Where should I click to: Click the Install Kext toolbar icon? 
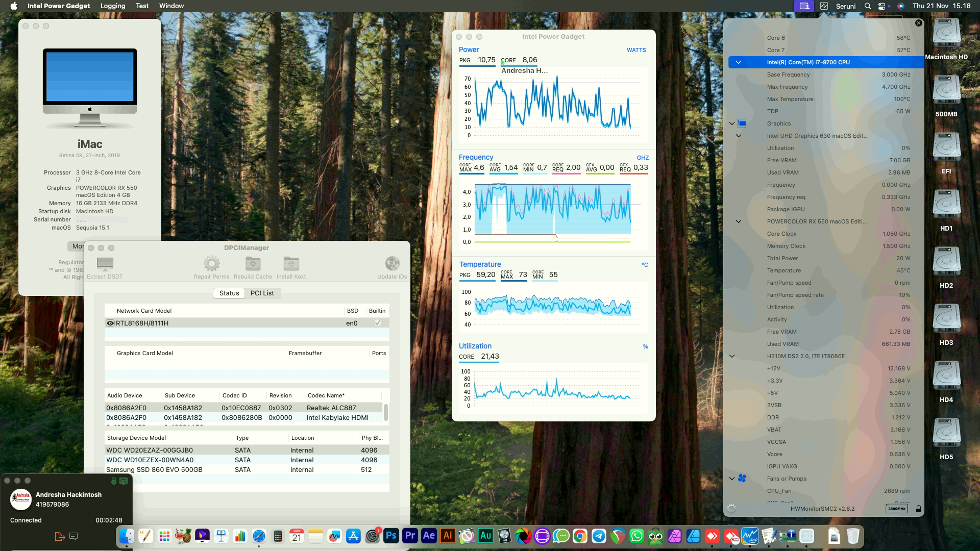coord(291,264)
